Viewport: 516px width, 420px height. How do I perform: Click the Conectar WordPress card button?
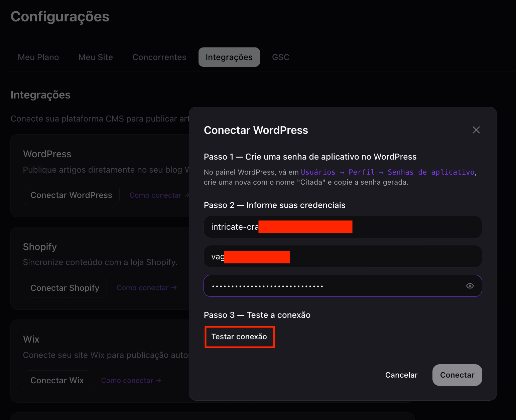point(71,195)
